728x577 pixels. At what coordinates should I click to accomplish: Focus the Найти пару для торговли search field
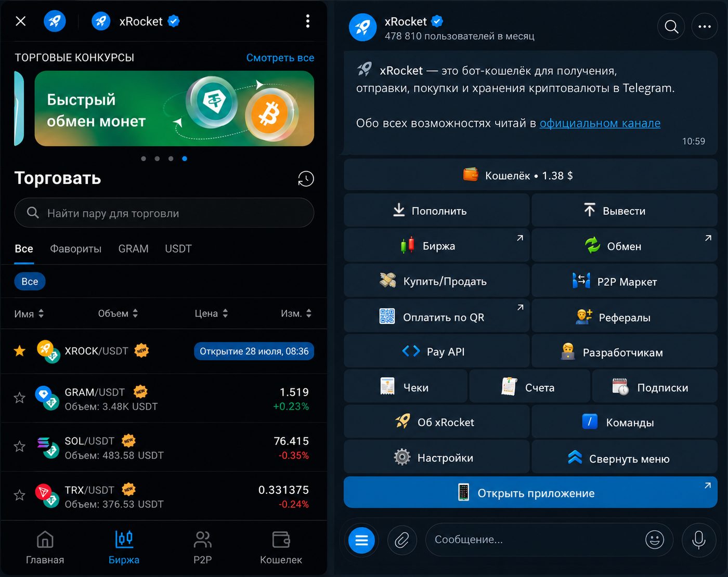[x=164, y=213]
